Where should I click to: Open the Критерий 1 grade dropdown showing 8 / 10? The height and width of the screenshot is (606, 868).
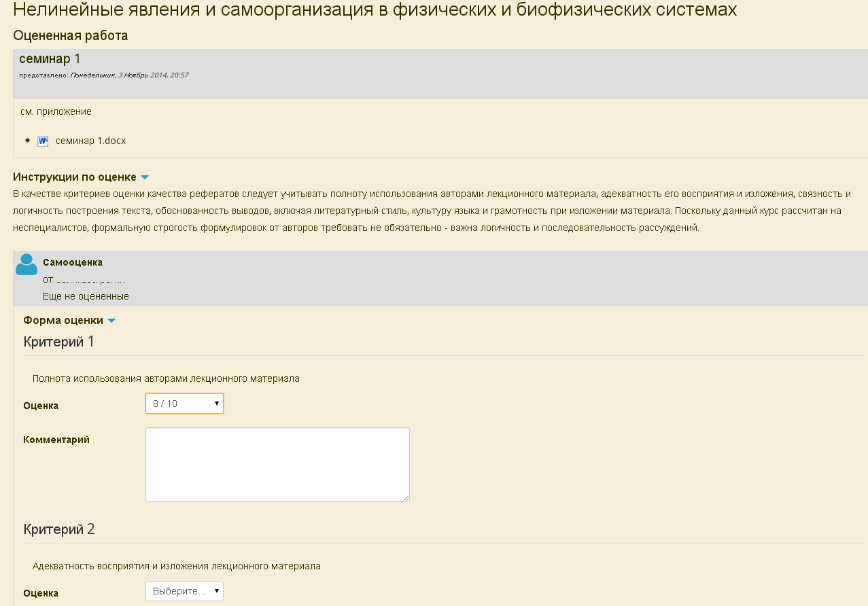[x=185, y=404]
